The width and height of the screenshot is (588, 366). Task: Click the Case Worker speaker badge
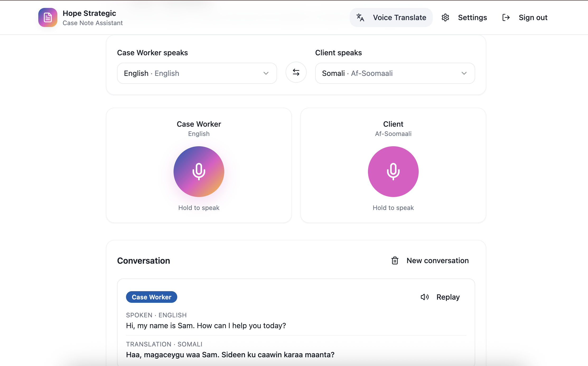click(x=151, y=297)
